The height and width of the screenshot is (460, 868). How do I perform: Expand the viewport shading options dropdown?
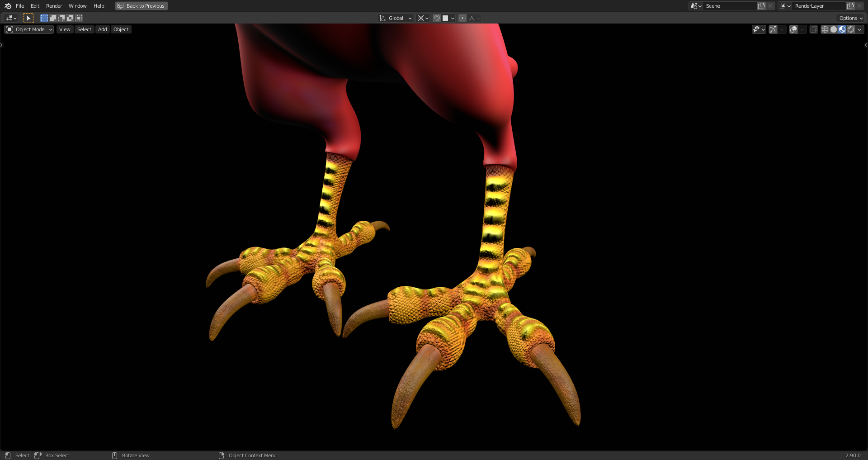coord(860,29)
